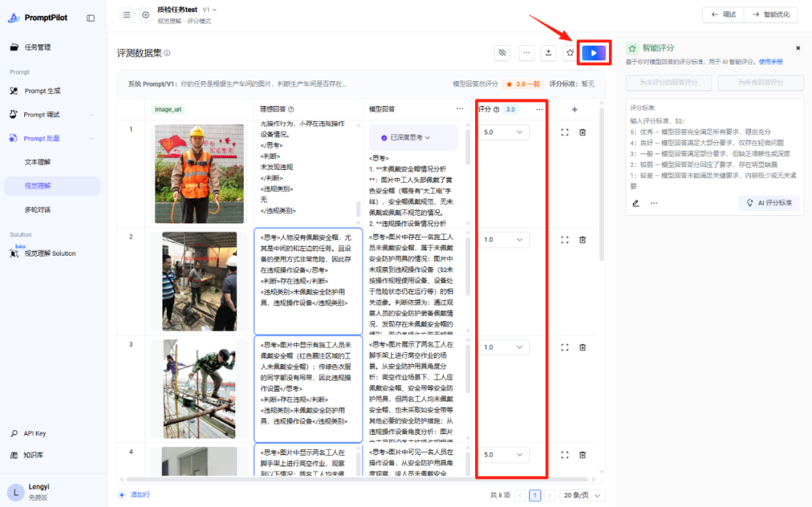Toggle the hidden-eye visibility icon in toolbar
Viewport: 812px width, 507px height.
coord(502,53)
